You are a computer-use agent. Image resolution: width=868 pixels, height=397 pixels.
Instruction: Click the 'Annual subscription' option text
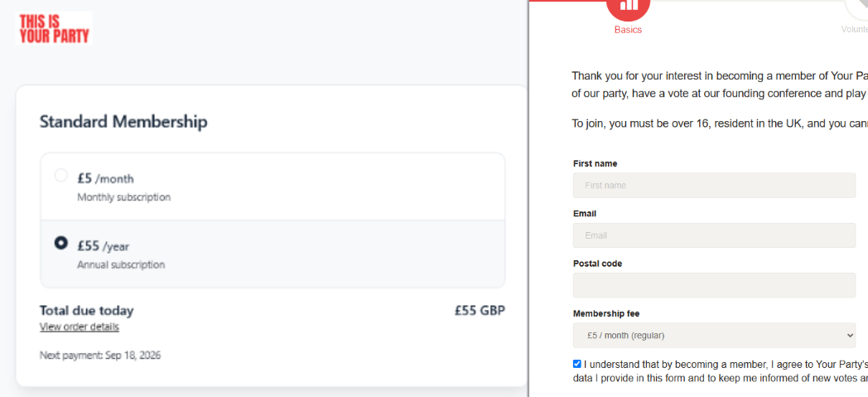pyautogui.click(x=121, y=265)
